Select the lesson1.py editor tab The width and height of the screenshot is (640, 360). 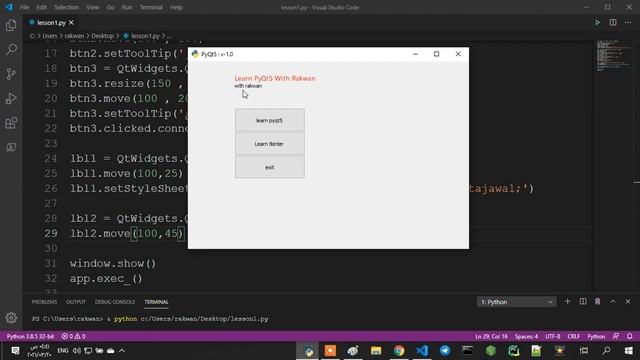pos(51,23)
